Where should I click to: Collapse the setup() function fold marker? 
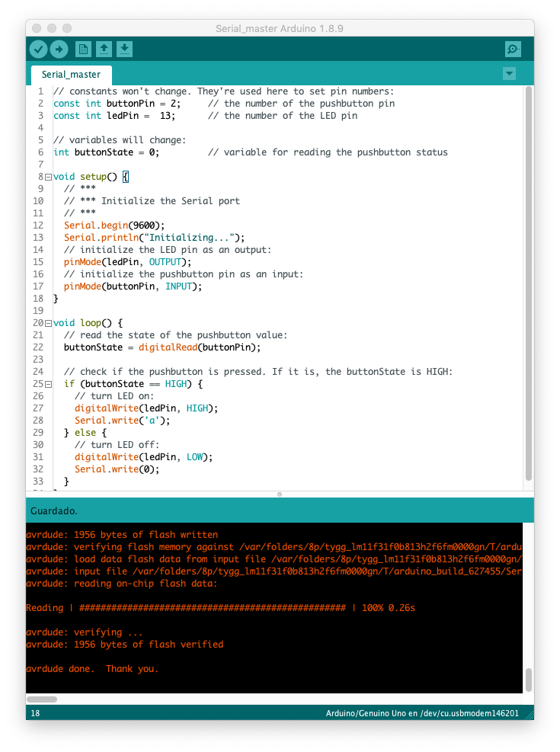pyautogui.click(x=48, y=177)
